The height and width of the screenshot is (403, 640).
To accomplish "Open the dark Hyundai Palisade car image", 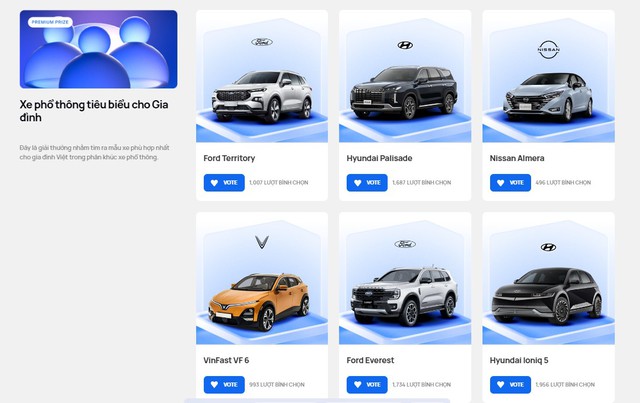I will [404, 92].
